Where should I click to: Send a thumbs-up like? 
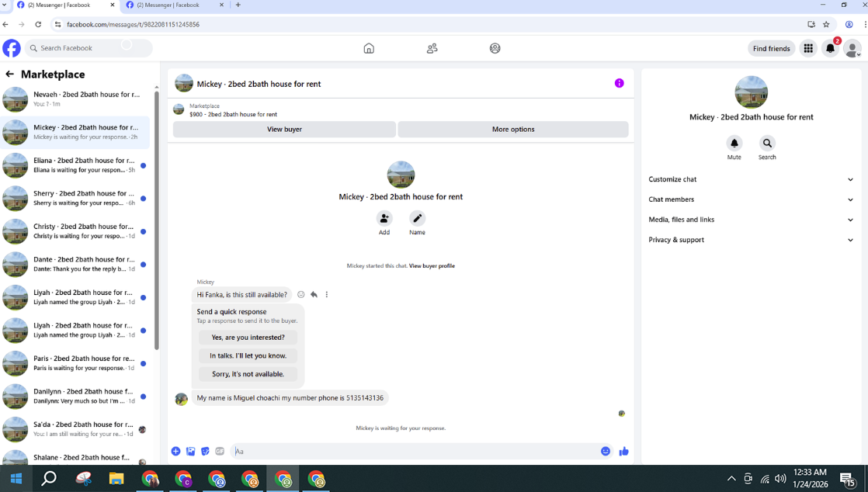click(624, 451)
